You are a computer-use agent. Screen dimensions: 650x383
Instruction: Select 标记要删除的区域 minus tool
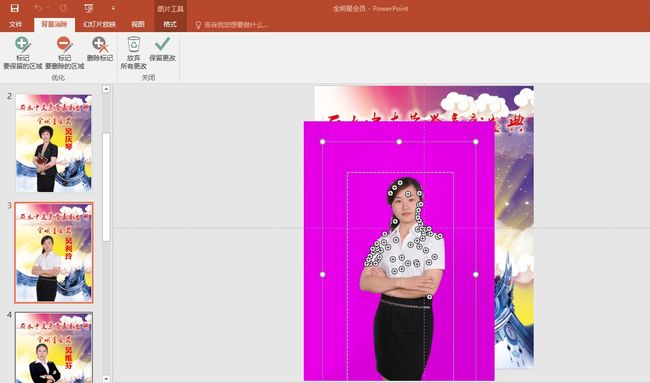coord(64,53)
